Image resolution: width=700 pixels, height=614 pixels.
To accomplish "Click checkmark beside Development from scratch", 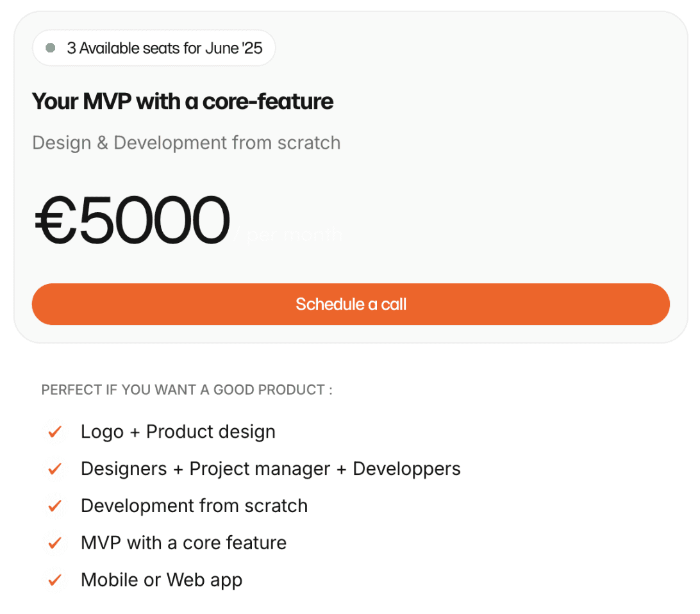I will (x=55, y=506).
